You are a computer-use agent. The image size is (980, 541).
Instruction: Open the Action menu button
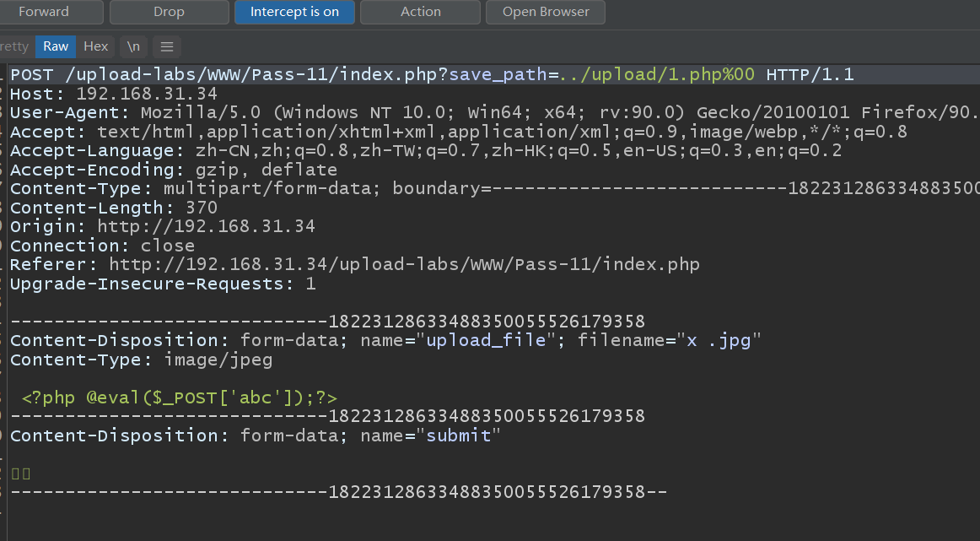420,12
